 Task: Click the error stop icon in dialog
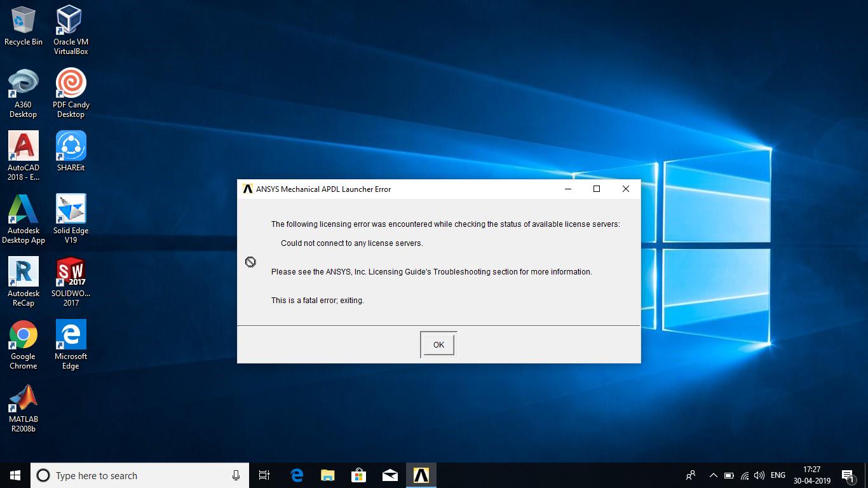click(250, 262)
